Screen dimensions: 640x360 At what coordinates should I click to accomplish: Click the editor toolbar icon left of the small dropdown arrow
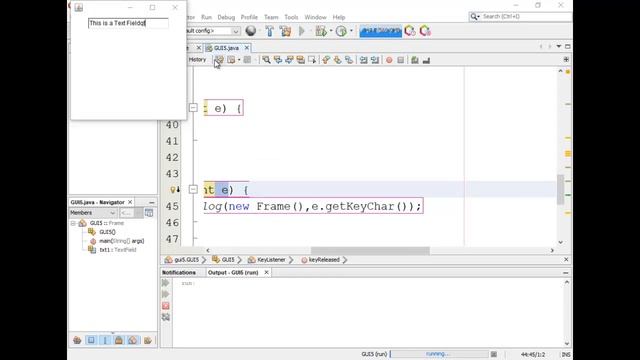231,60
